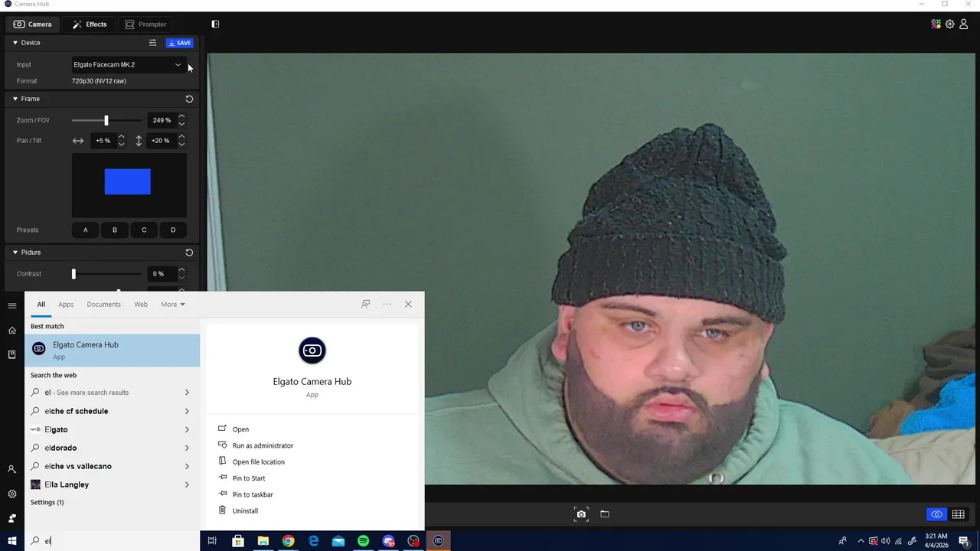The width and height of the screenshot is (980, 551).
Task: Select preset A
Action: 85,230
